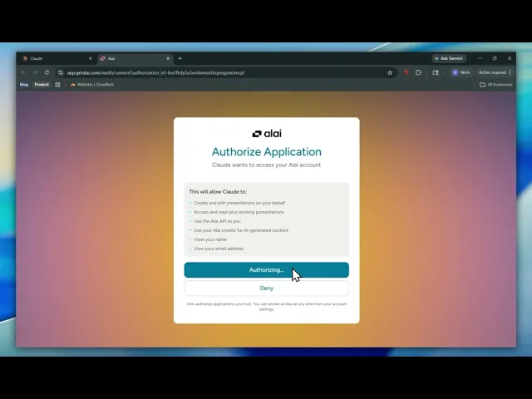Select the Alai browser tab
Screen dimensions: 532x399
pyautogui.click(x=135, y=58)
